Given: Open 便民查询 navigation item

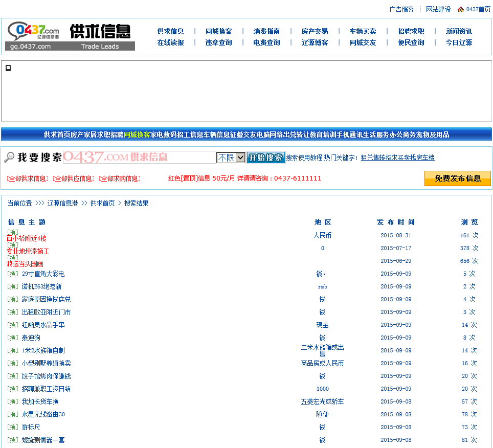Looking at the screenshot, I should click(411, 42).
